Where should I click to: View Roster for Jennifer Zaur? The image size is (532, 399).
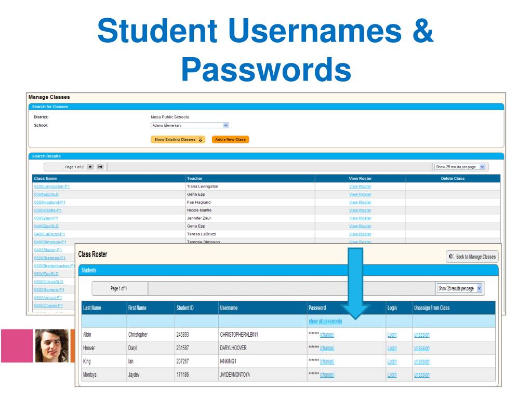360,218
